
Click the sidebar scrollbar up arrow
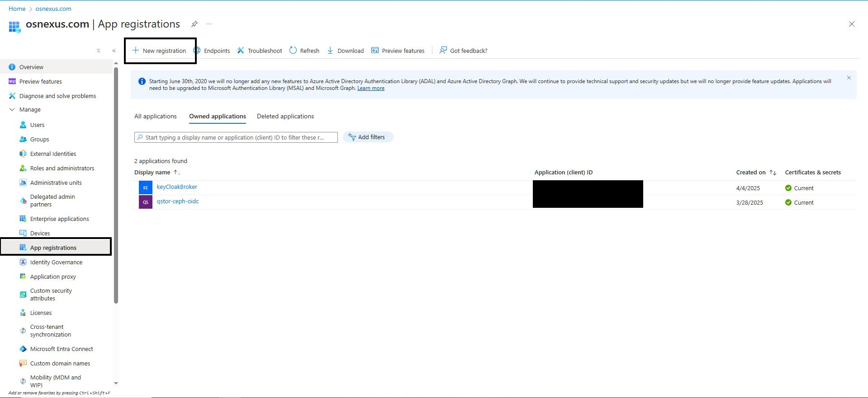point(116,63)
